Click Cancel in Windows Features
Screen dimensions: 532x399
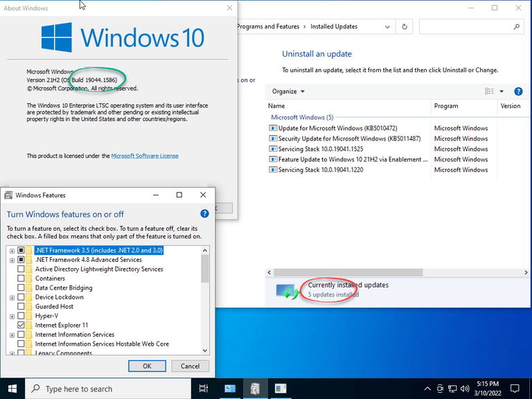(190, 366)
